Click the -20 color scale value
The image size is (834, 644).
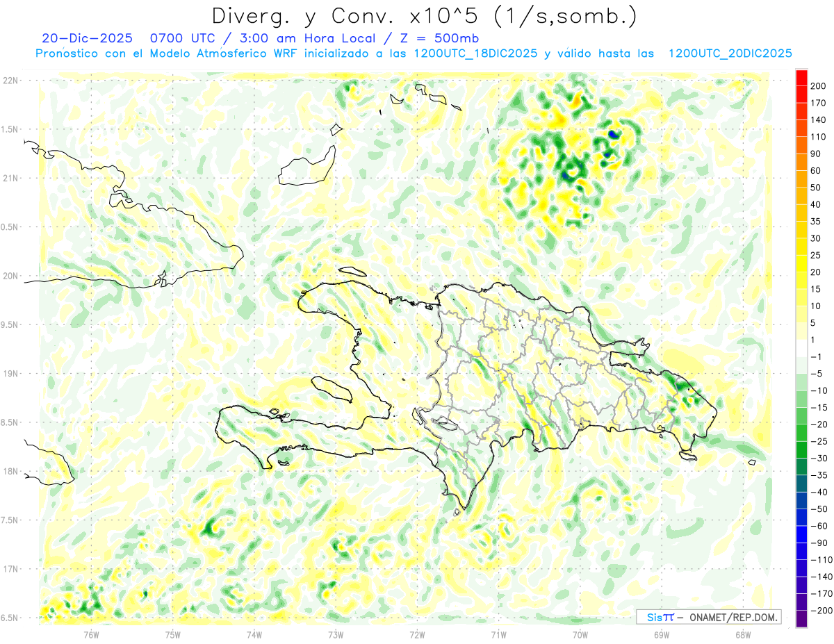coord(818,424)
